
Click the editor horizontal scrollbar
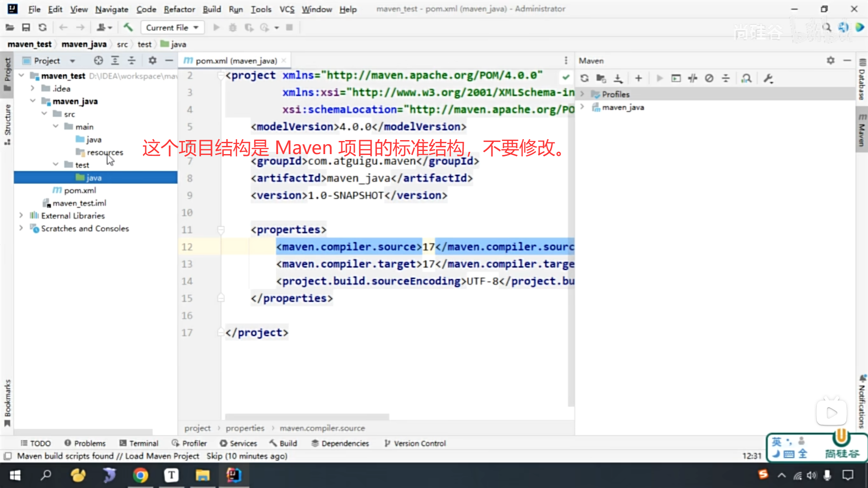307,416
